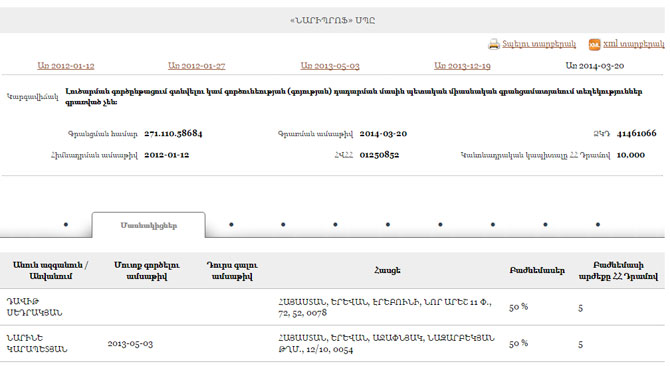Click the ՆԱՐԻՆԵ ԿԱՐԱՊԵՏՅԱՆ row address

coord(386,343)
